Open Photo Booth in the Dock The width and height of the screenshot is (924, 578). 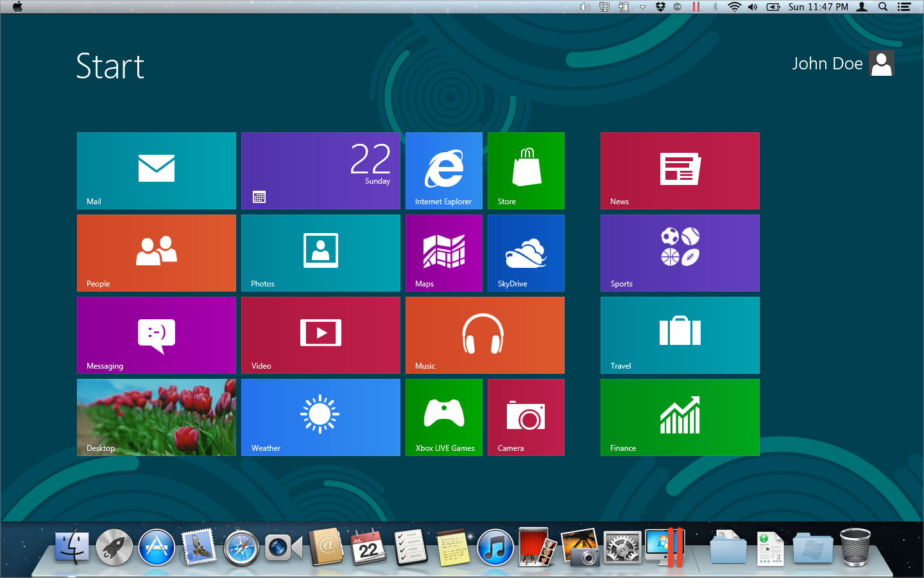pos(538,548)
